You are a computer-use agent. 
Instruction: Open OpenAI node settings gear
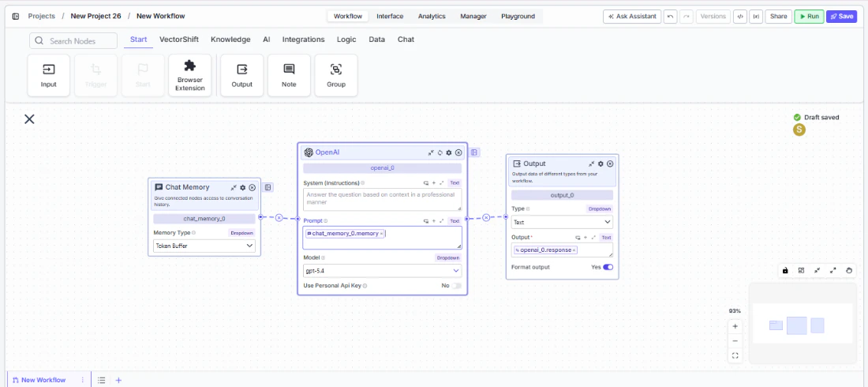pyautogui.click(x=449, y=152)
